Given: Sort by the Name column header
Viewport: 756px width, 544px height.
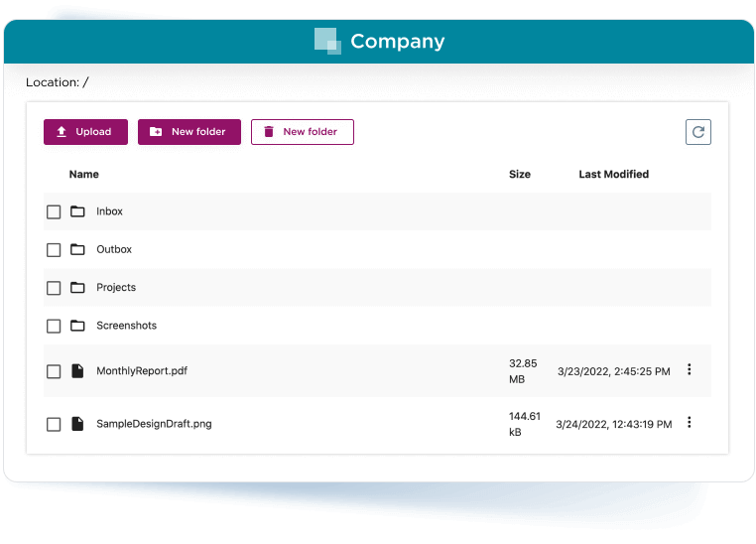Looking at the screenshot, I should pos(84,174).
